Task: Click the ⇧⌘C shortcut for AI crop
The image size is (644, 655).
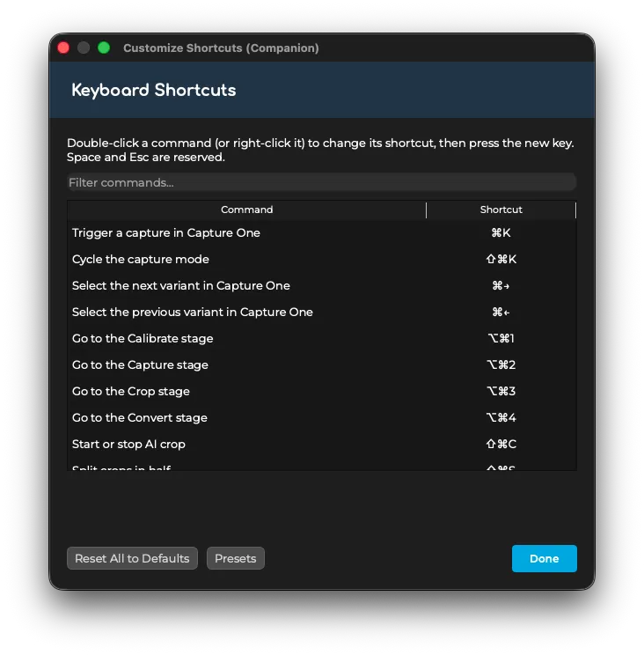Action: 501,444
